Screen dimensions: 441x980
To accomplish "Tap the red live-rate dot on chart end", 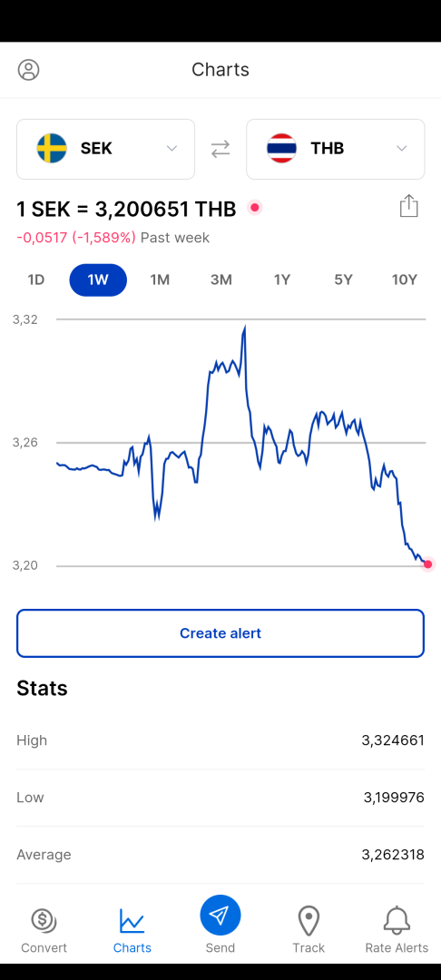I will point(428,564).
